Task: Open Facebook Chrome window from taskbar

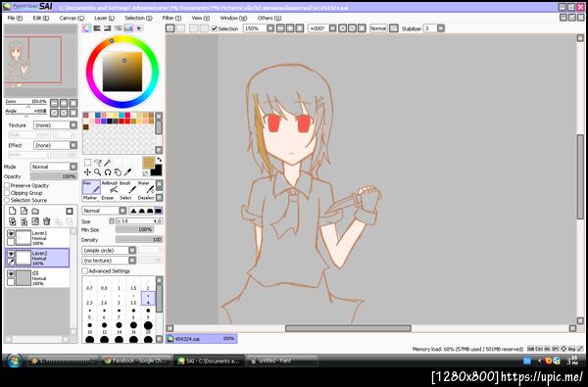Action: pos(136,361)
